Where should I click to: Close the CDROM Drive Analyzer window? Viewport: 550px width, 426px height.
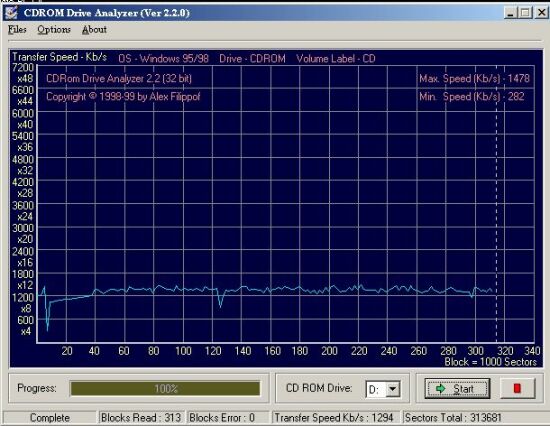tap(541, 13)
